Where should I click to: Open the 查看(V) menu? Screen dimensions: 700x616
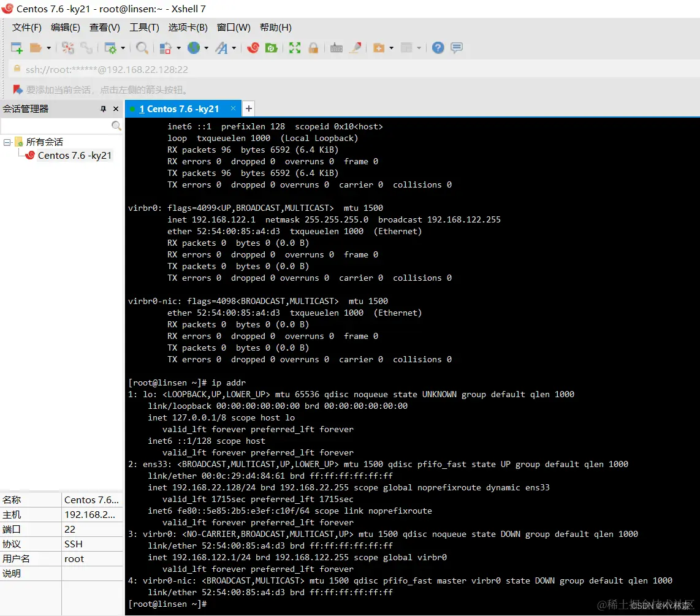104,28
